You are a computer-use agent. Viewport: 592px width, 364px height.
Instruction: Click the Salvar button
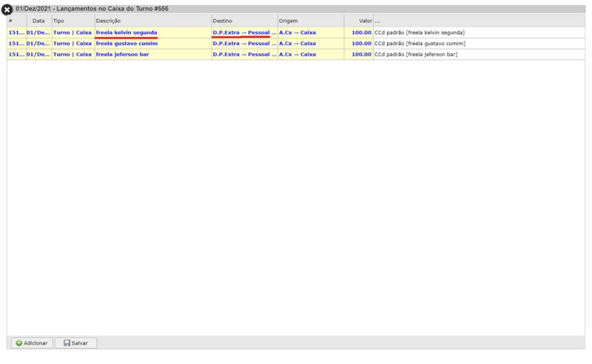click(x=76, y=343)
